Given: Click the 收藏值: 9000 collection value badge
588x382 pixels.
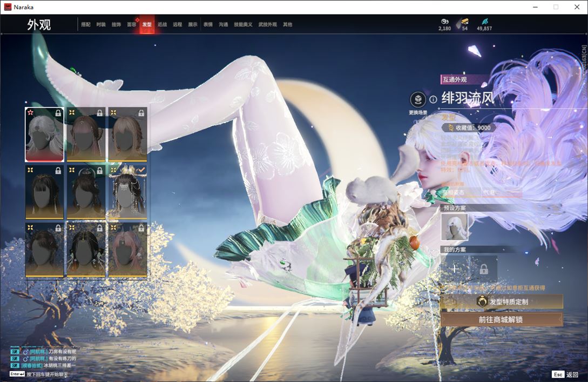Looking at the screenshot, I should click(x=469, y=128).
